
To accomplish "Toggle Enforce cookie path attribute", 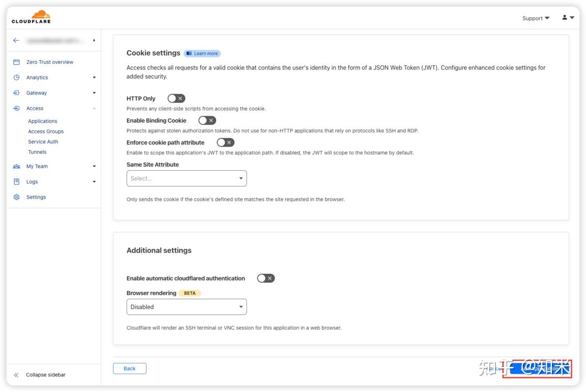I will pos(226,142).
